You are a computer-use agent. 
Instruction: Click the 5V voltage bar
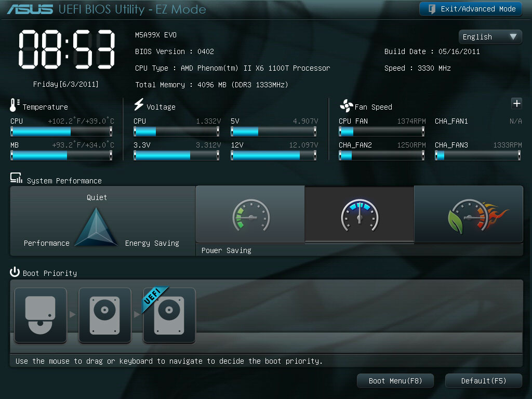[x=273, y=131]
